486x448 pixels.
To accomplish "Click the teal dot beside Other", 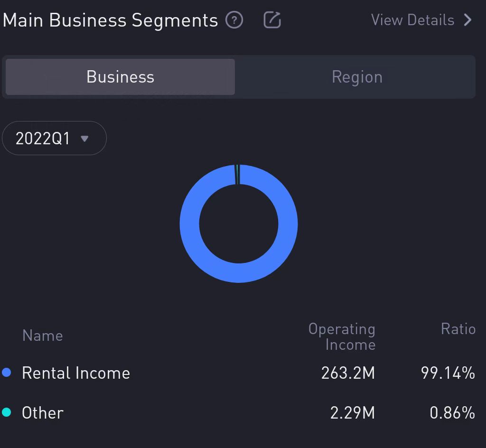I will tap(7, 412).
